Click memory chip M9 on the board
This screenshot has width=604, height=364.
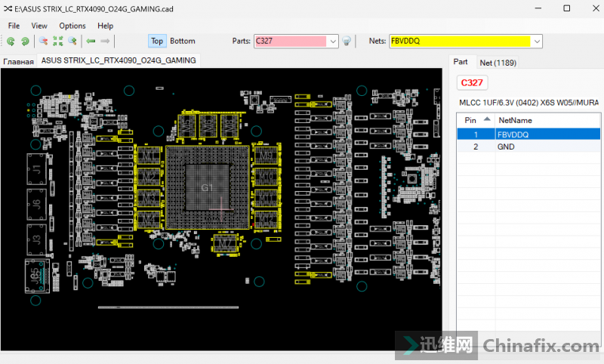click(x=266, y=156)
